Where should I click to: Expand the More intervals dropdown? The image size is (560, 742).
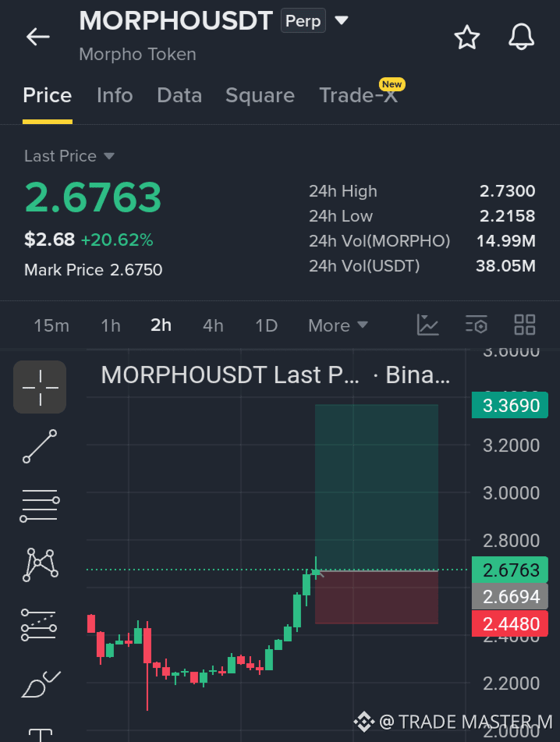(x=338, y=325)
